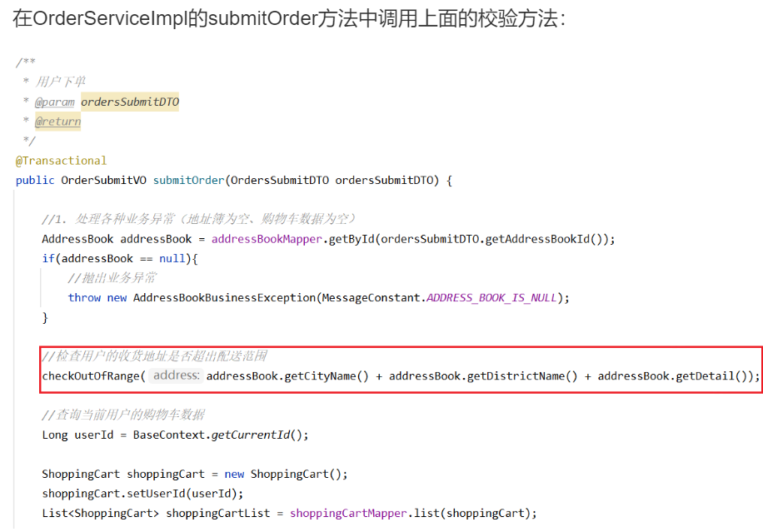Viewport: 763px width, 532px height.
Task: Click the 用户下单 Javadoc description
Action: tap(61, 82)
